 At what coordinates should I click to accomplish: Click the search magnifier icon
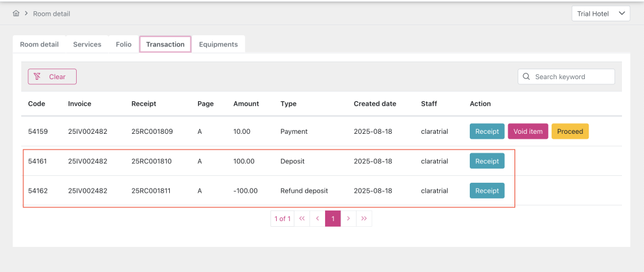(526, 77)
